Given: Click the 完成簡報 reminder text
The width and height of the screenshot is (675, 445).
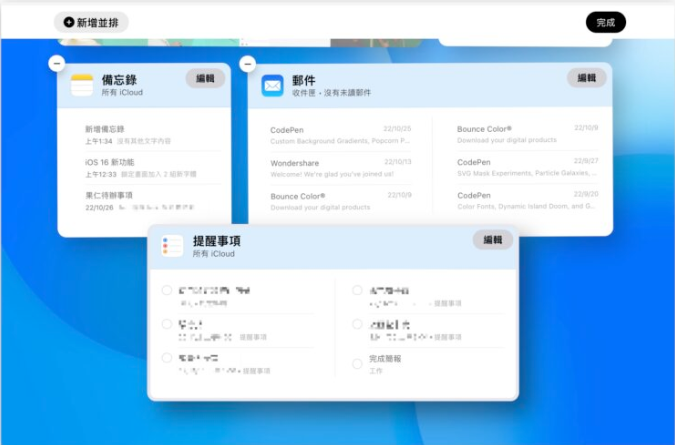Looking at the screenshot, I should (x=385, y=358).
